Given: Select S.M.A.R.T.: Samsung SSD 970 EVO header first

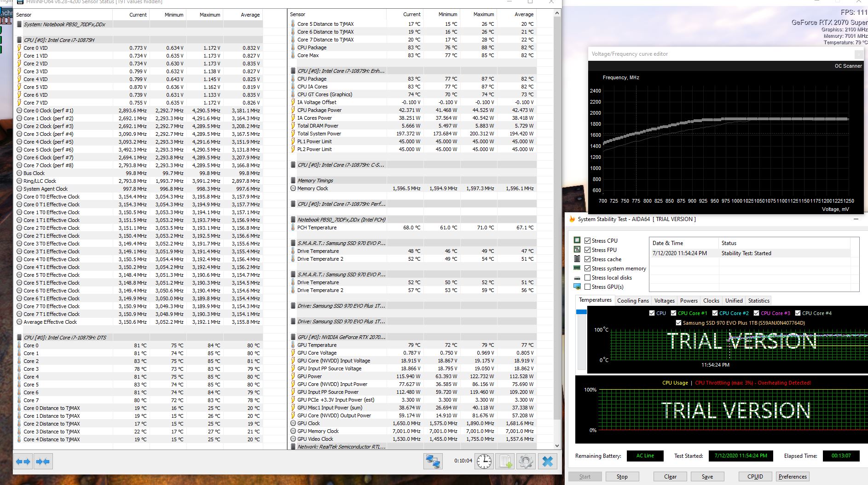Looking at the screenshot, I should (x=412, y=243).
